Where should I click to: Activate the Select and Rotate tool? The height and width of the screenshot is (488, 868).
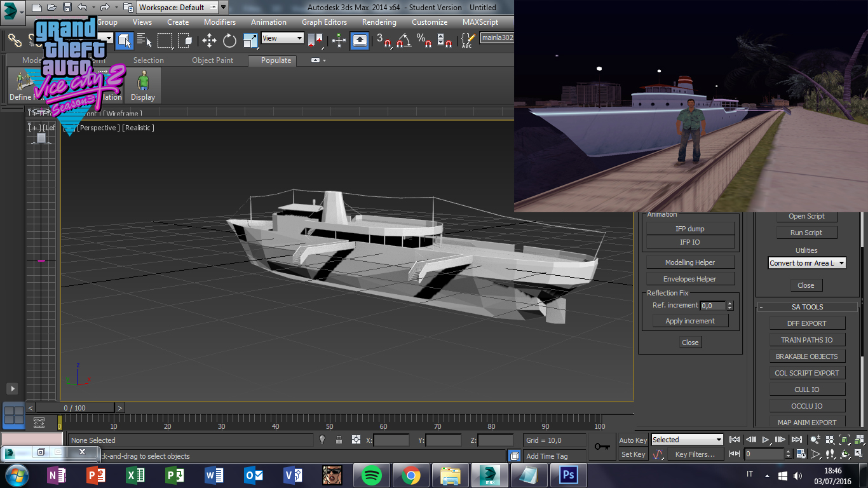point(229,40)
